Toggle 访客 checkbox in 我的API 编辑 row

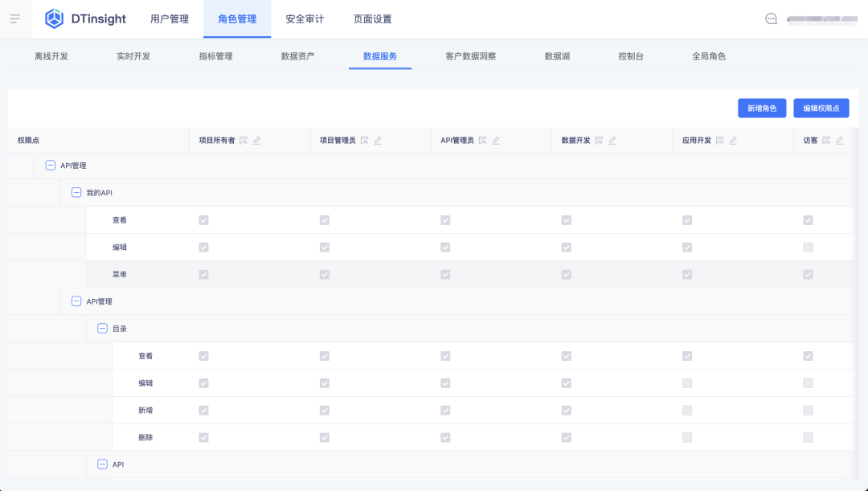pos(808,248)
